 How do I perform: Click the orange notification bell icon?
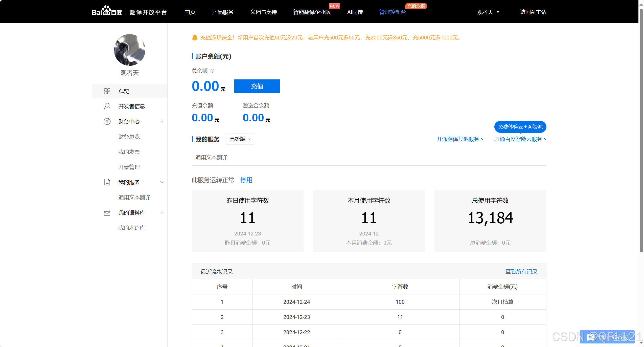click(x=195, y=38)
